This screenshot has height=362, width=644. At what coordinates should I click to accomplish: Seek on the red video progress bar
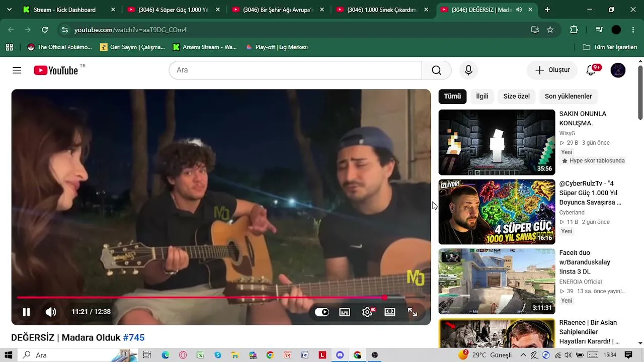221,298
